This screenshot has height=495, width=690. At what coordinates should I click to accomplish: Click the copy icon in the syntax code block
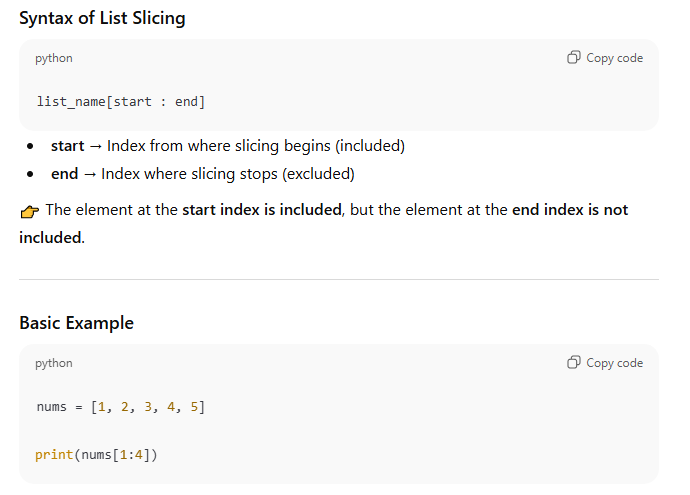573,58
